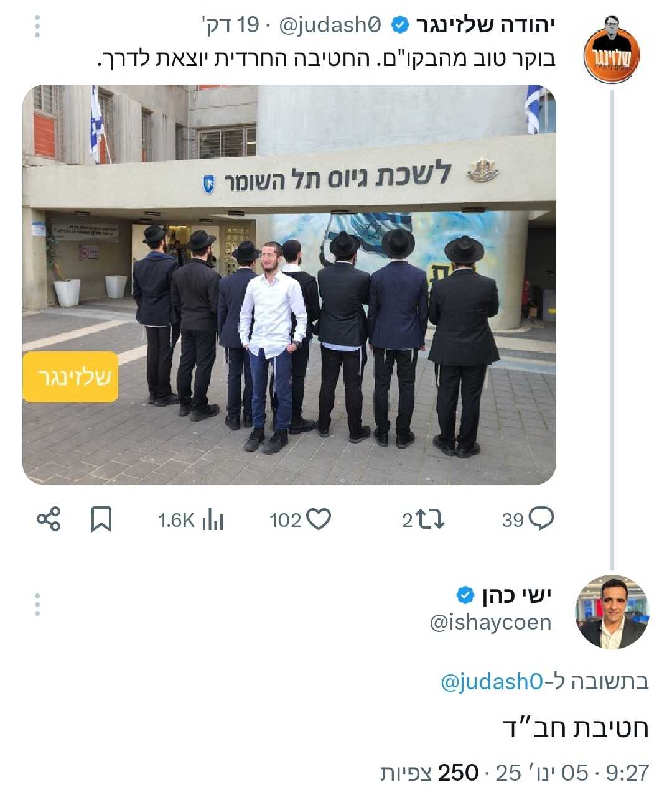Open the @ishaycoen handle
This screenshot has width=672, height=800.
pyautogui.click(x=490, y=623)
